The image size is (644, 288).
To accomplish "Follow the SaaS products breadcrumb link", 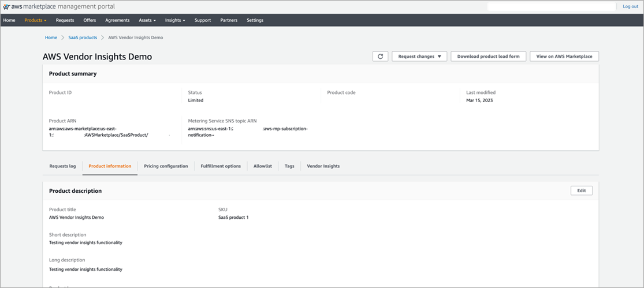I will click(x=83, y=38).
